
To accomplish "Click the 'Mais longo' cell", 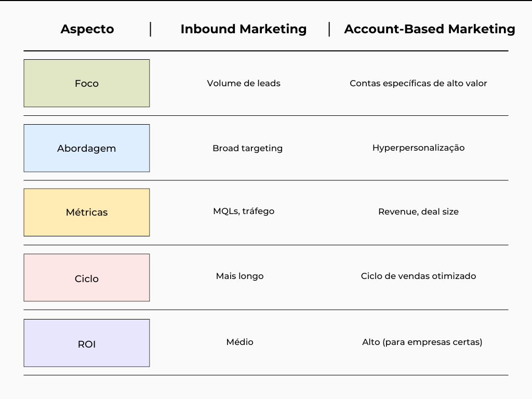I will (x=240, y=276).
